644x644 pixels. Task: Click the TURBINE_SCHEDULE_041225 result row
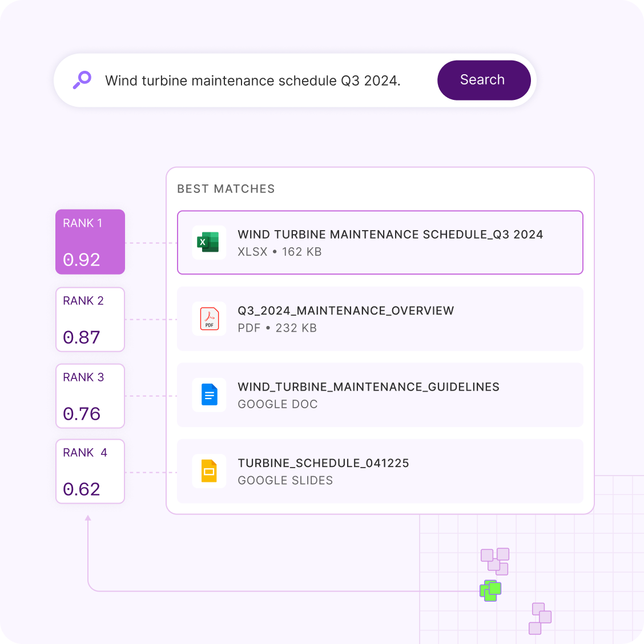[x=380, y=471]
